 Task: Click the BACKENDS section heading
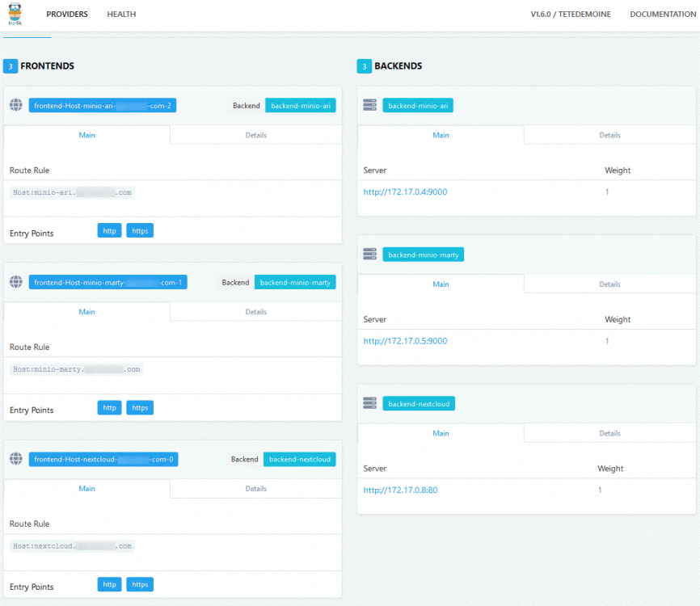[x=398, y=66]
